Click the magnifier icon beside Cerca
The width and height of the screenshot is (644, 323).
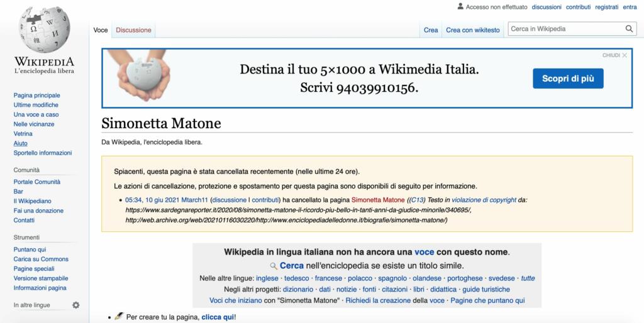click(274, 266)
